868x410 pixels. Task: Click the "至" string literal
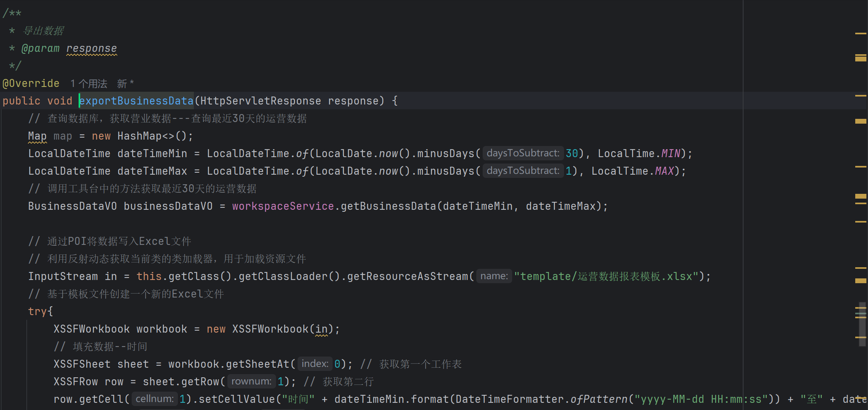tap(811, 399)
